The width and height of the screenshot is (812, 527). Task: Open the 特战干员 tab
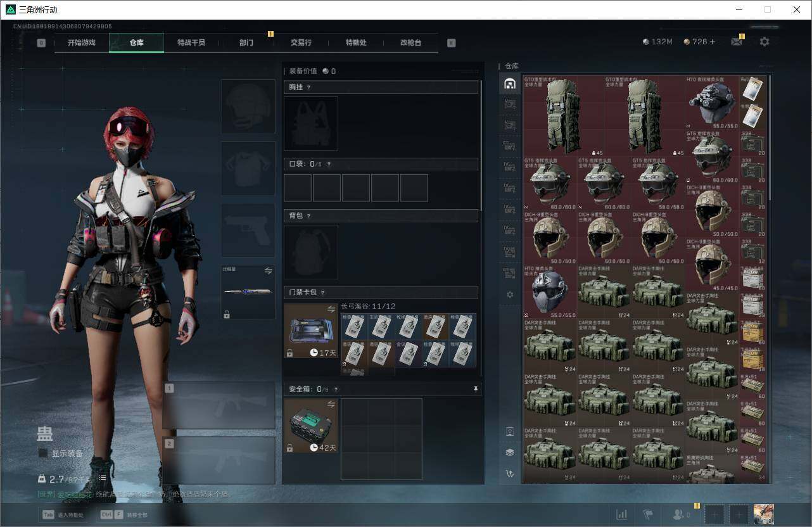191,43
